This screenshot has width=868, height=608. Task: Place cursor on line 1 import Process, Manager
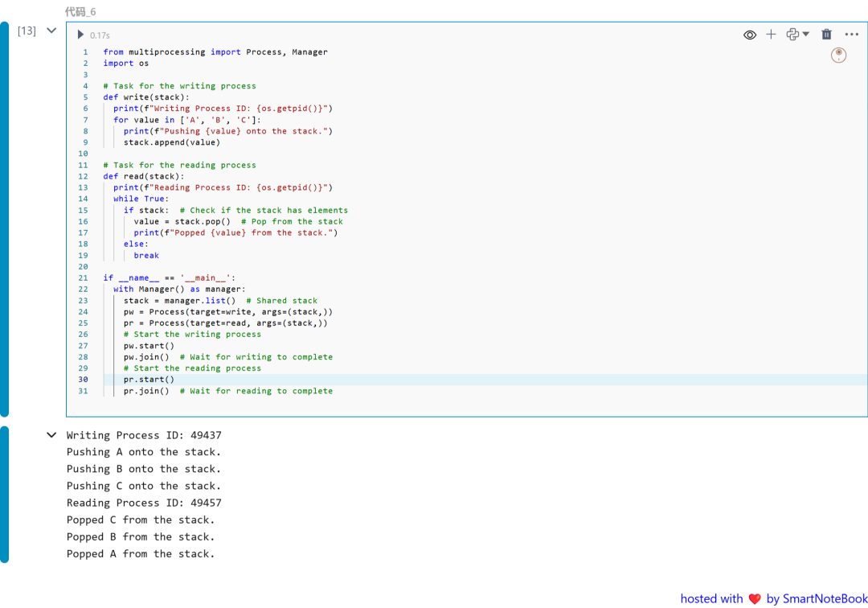(215, 52)
